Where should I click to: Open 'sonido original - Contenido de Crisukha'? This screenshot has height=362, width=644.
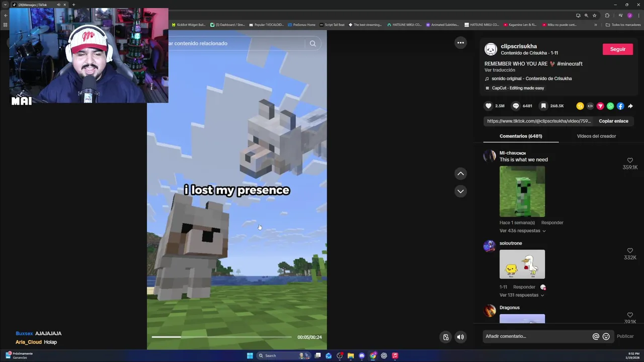[528, 78]
